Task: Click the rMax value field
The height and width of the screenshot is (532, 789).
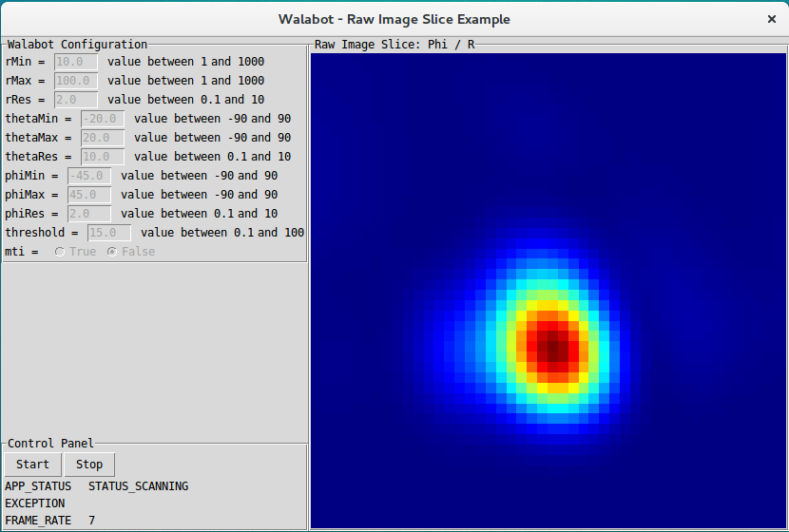Action: (x=76, y=81)
